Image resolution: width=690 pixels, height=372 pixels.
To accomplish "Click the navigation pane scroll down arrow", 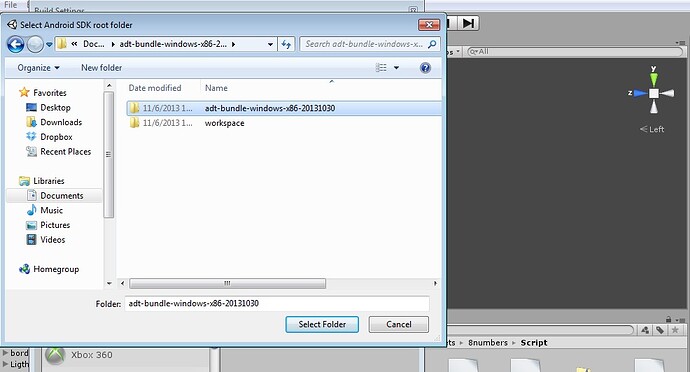I will point(109,284).
